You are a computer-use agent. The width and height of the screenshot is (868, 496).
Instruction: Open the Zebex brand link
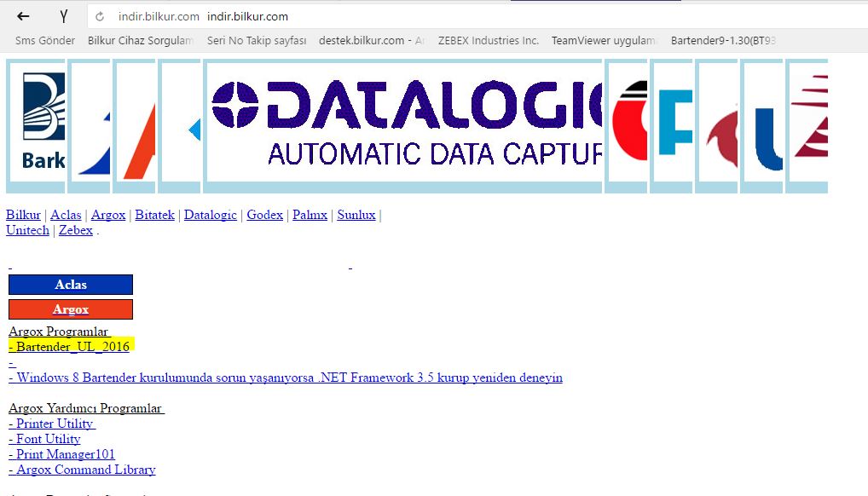pos(76,230)
